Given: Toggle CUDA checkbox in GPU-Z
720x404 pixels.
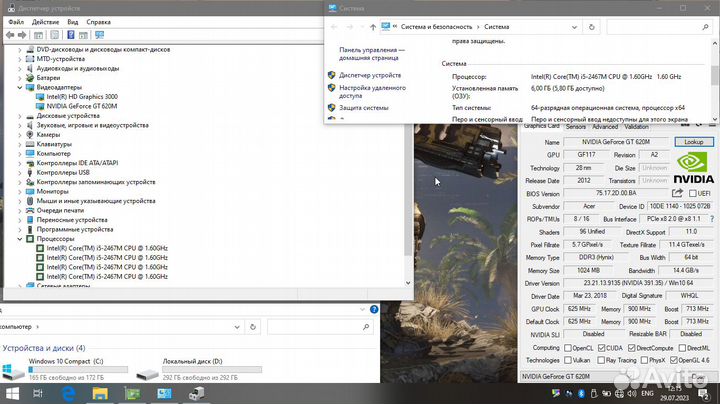Looking at the screenshot, I should 601,348.
